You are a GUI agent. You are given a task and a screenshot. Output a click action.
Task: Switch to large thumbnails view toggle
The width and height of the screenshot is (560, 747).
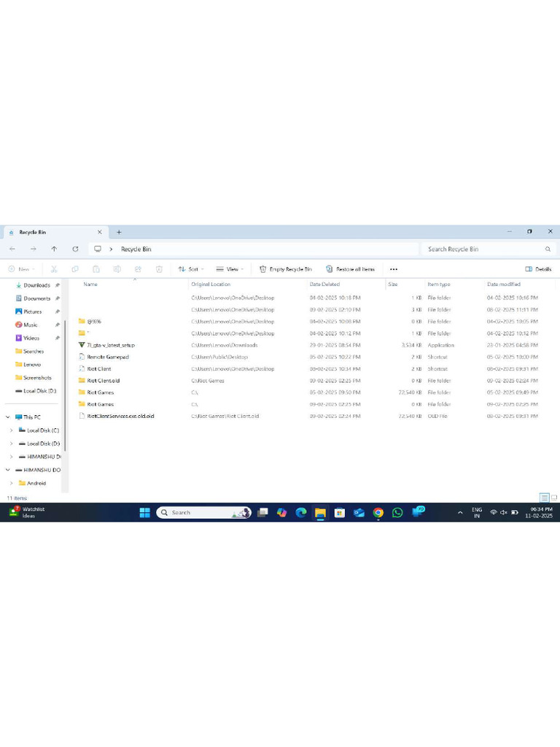point(554,498)
